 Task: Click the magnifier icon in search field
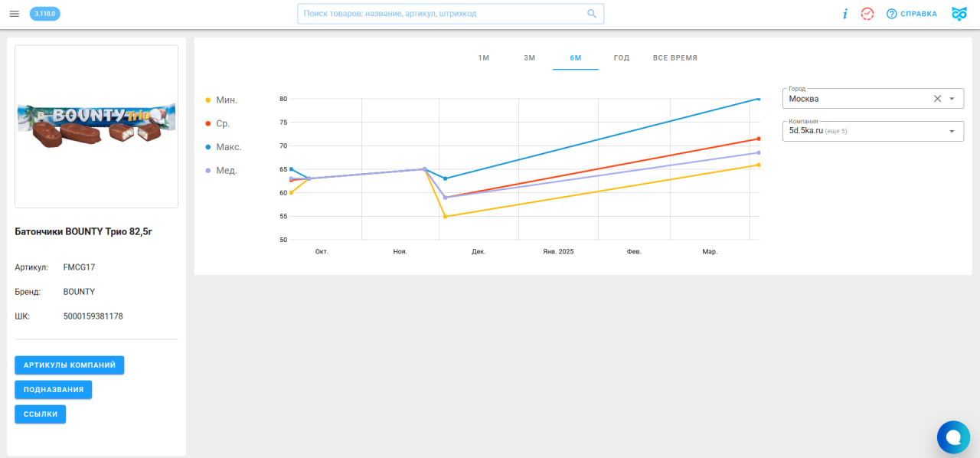[x=592, y=14]
